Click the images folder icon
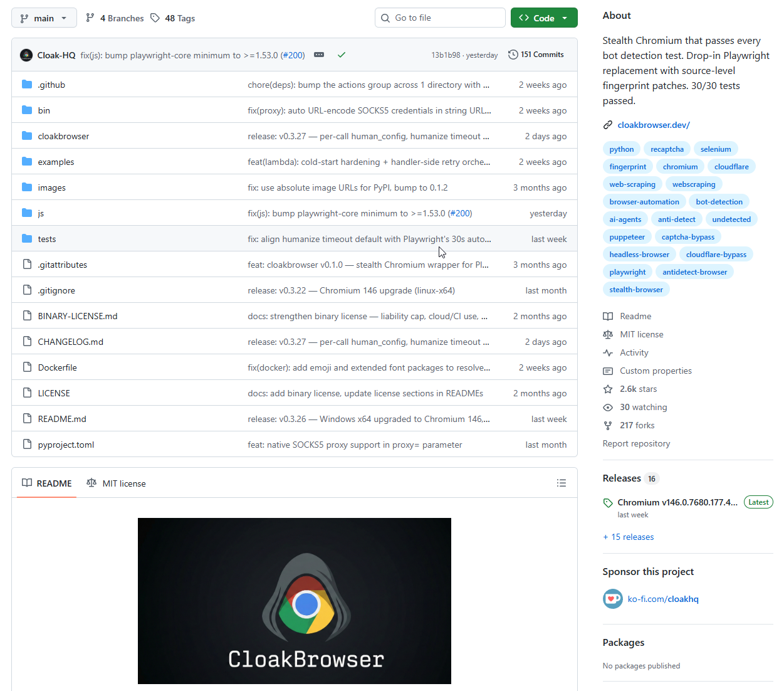The width and height of the screenshot is (784, 691). coord(27,187)
